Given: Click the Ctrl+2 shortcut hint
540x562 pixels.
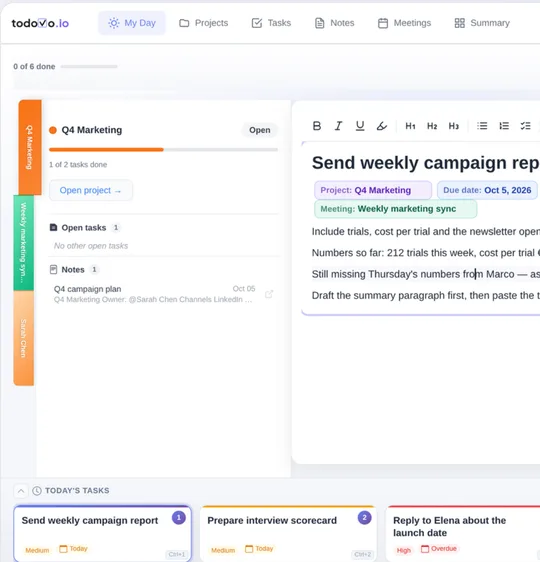Looking at the screenshot, I should coord(362,554).
